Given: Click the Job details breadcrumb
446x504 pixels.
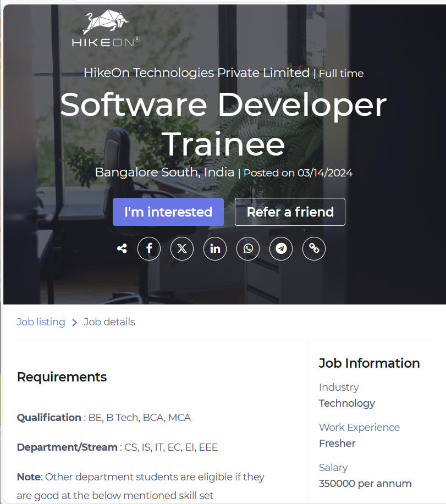Looking at the screenshot, I should pyautogui.click(x=109, y=322).
